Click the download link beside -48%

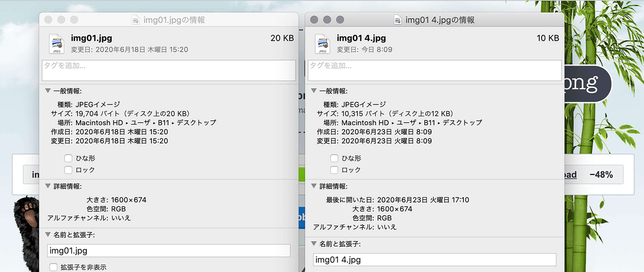pyautogui.click(x=571, y=174)
